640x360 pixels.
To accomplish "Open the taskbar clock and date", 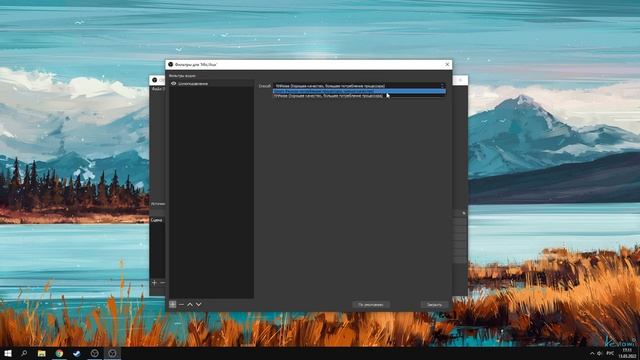I will pyautogui.click(x=627, y=353).
